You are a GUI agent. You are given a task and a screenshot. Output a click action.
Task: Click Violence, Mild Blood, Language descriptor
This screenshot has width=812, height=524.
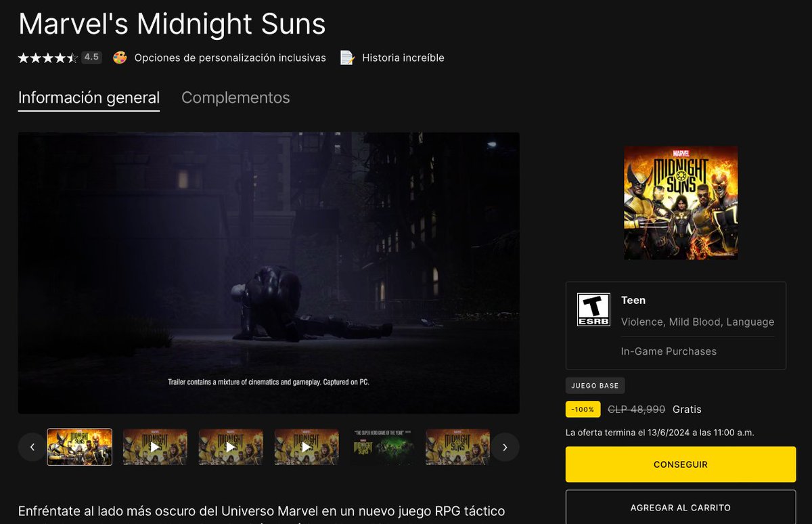pyautogui.click(x=698, y=322)
